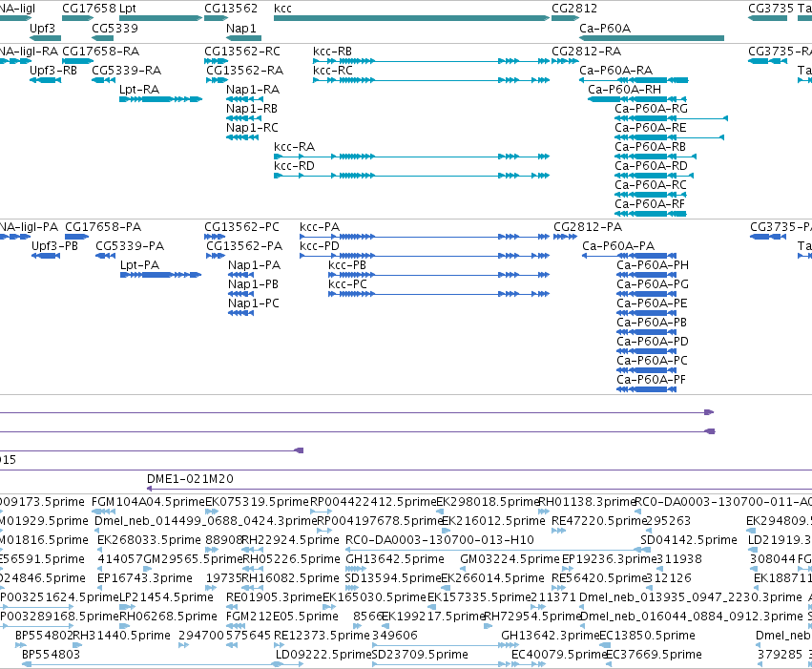Open transcript Ca-P60A-RD
Image resolution: width=812 pixels, height=669 pixels.
651,166
